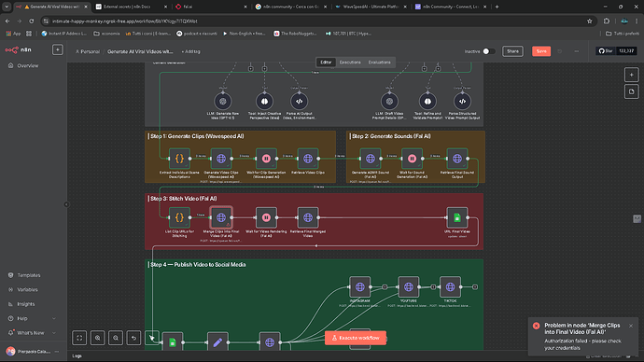The image size is (644, 362).
Task: Switch to the fal.ai browser tab
Action: point(212,7)
